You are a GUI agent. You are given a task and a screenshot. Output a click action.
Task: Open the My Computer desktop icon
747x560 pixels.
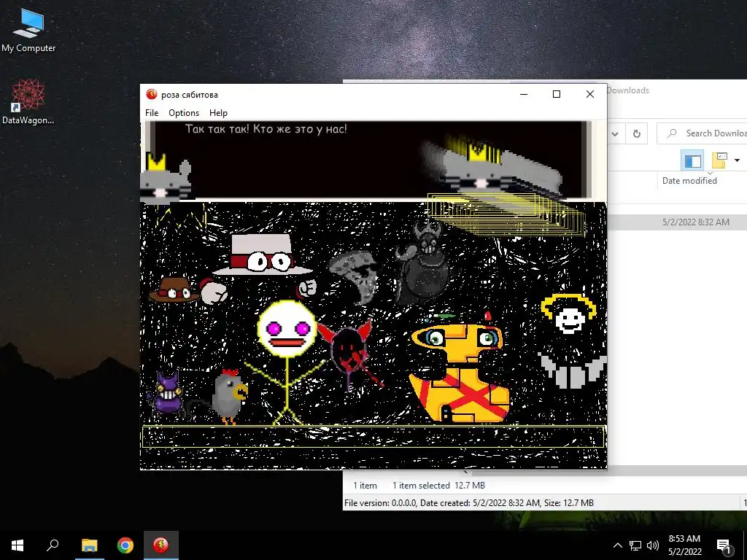tap(28, 31)
